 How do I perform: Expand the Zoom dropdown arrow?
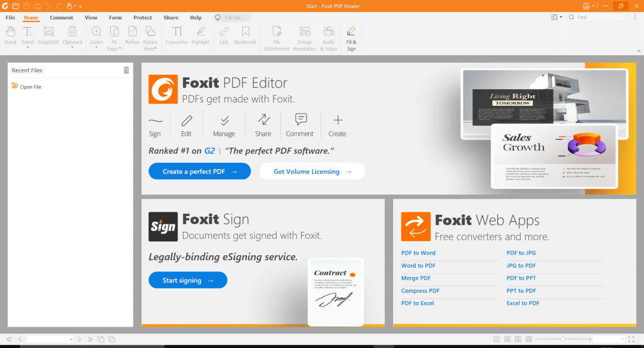[x=96, y=48]
